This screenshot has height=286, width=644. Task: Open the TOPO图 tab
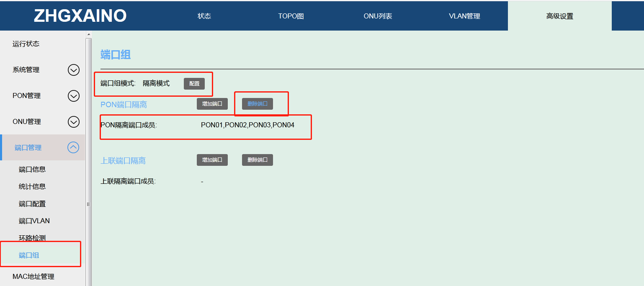(291, 16)
